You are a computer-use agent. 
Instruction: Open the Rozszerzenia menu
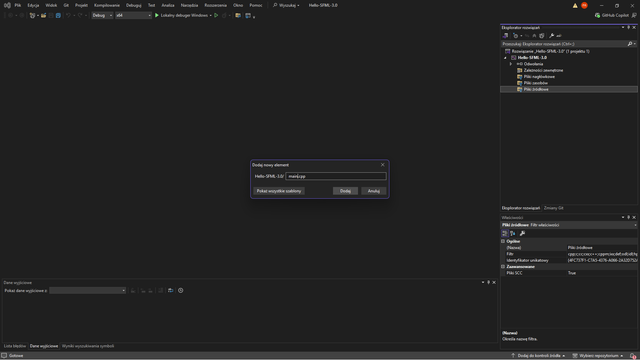click(x=216, y=5)
